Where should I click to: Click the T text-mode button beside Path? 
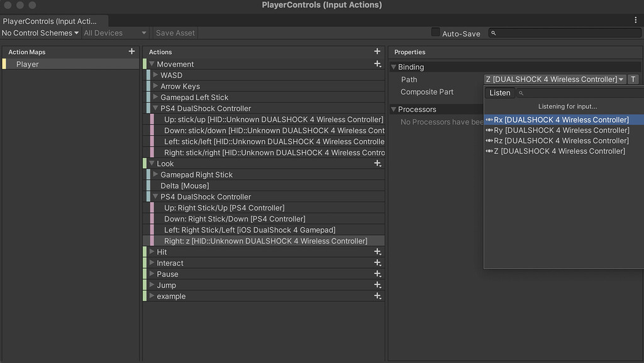click(633, 79)
